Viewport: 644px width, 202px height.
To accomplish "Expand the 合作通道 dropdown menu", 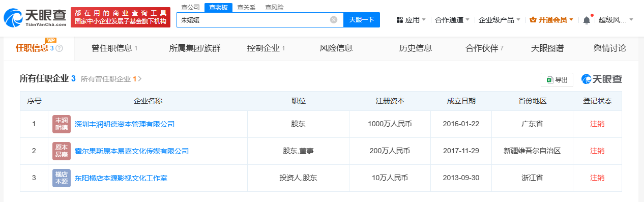I will [x=452, y=20].
